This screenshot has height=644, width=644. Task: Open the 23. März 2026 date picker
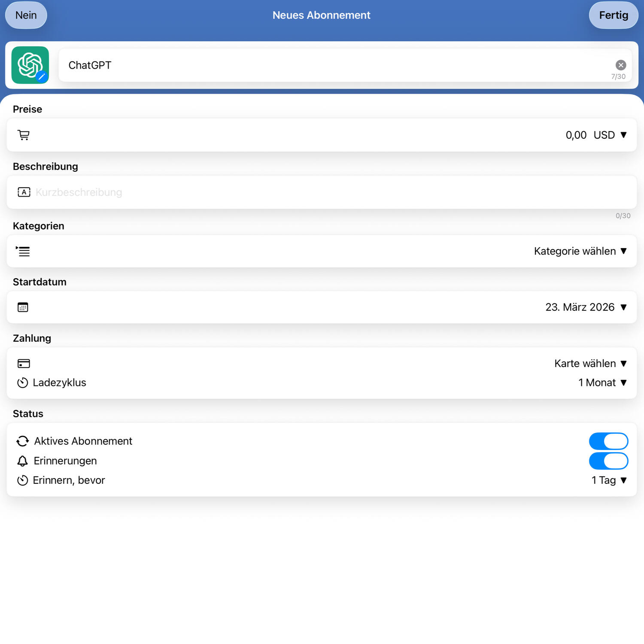pos(586,307)
